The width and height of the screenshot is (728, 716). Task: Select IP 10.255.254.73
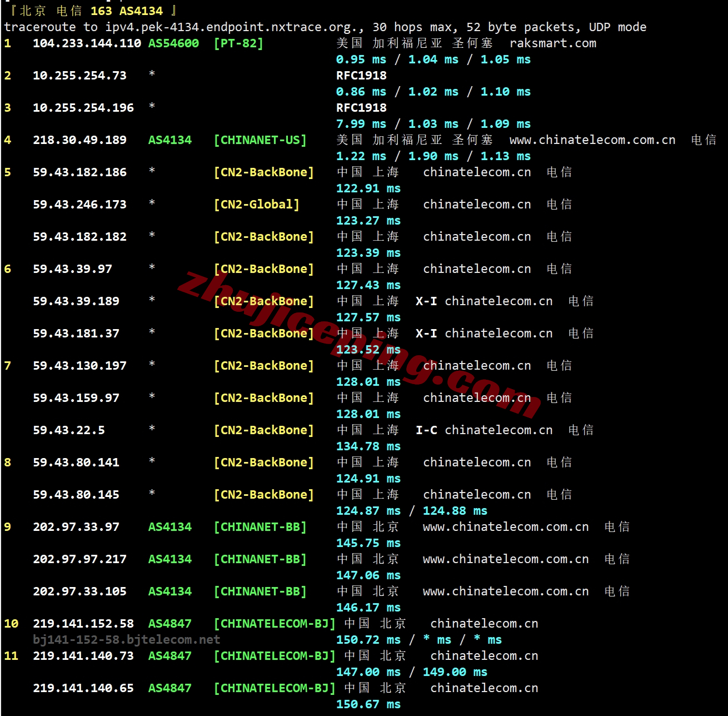click(79, 76)
